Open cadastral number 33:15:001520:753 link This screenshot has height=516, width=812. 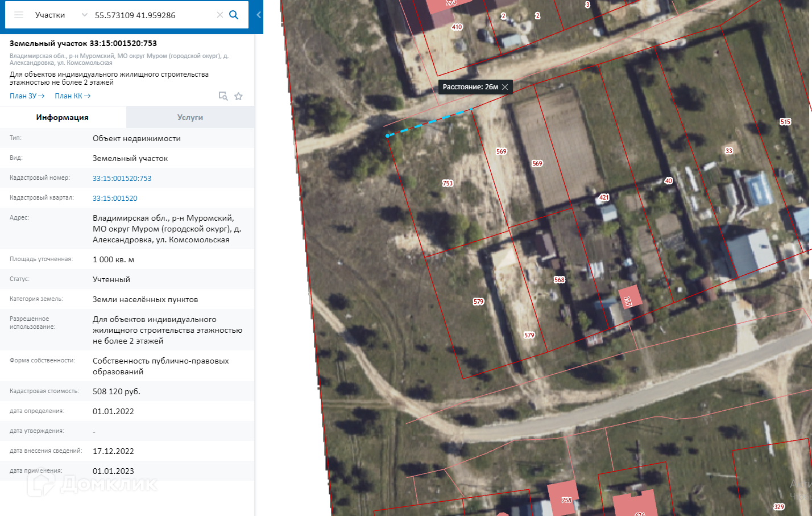click(122, 178)
